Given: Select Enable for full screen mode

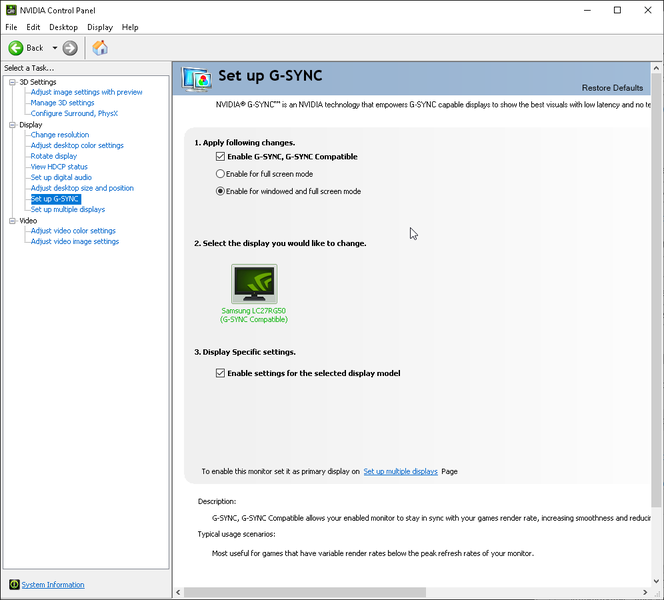Looking at the screenshot, I should (x=220, y=174).
